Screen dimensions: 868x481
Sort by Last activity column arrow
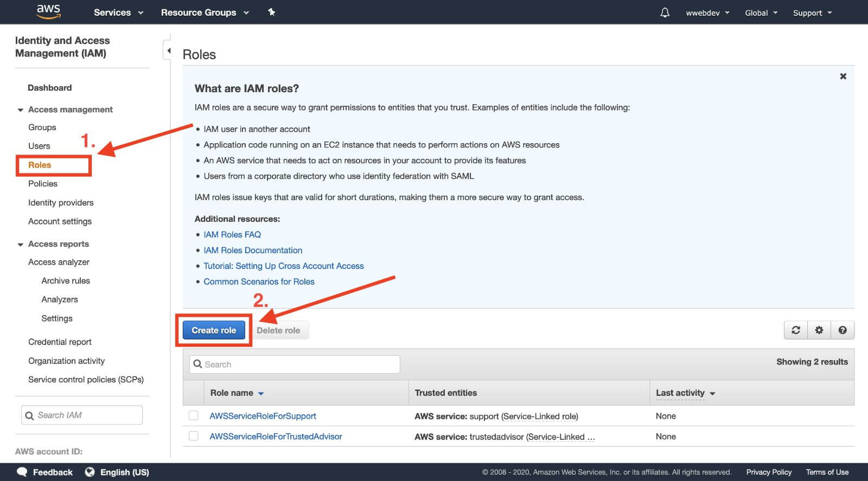712,394
